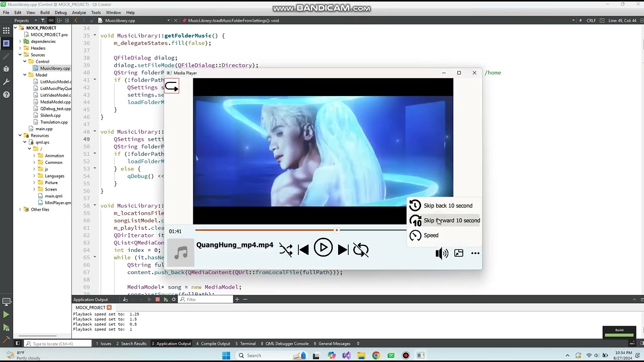Viewport: 644px width, 362px height.
Task: Click the Build project hammer icon
Action: click(6, 340)
